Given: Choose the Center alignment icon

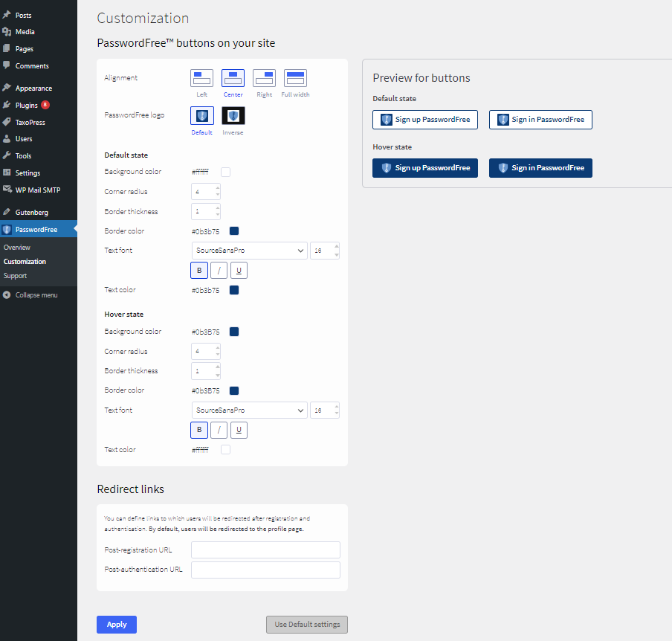Looking at the screenshot, I should click(x=233, y=78).
